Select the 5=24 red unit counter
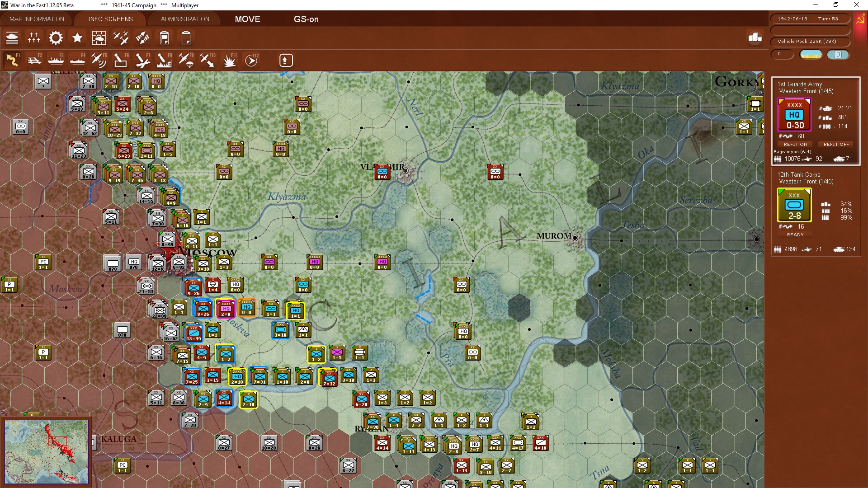Image resolution: width=868 pixels, height=488 pixels. coord(122,103)
